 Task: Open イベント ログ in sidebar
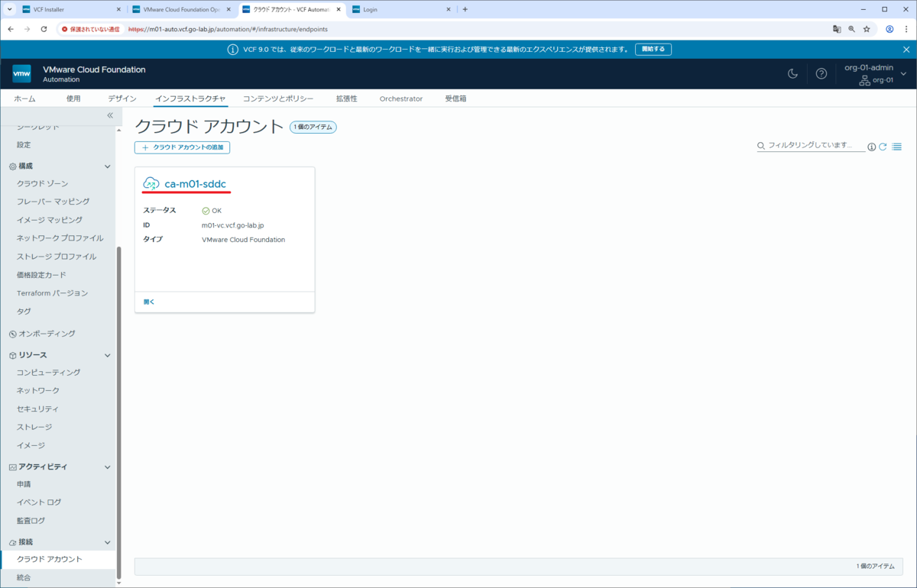coord(39,502)
